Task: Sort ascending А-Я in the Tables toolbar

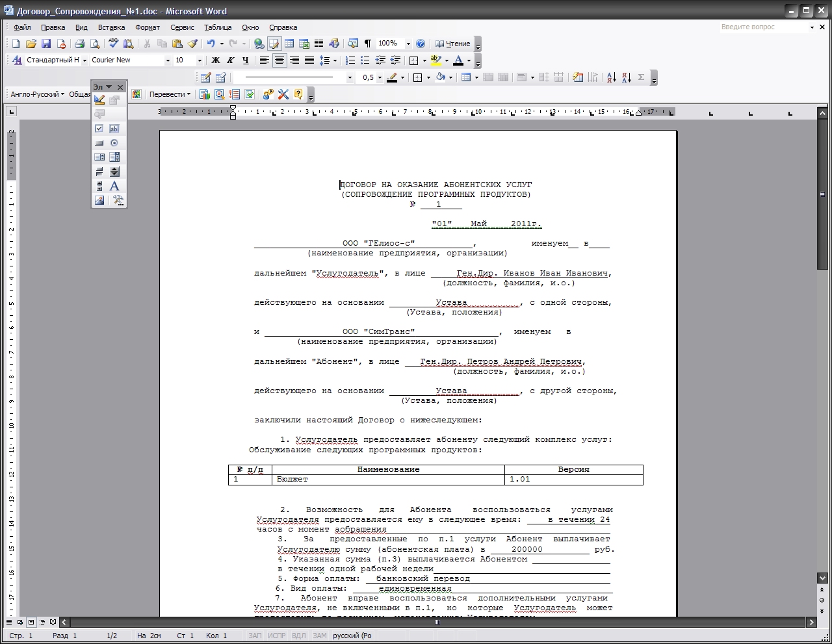Action: 612,77
